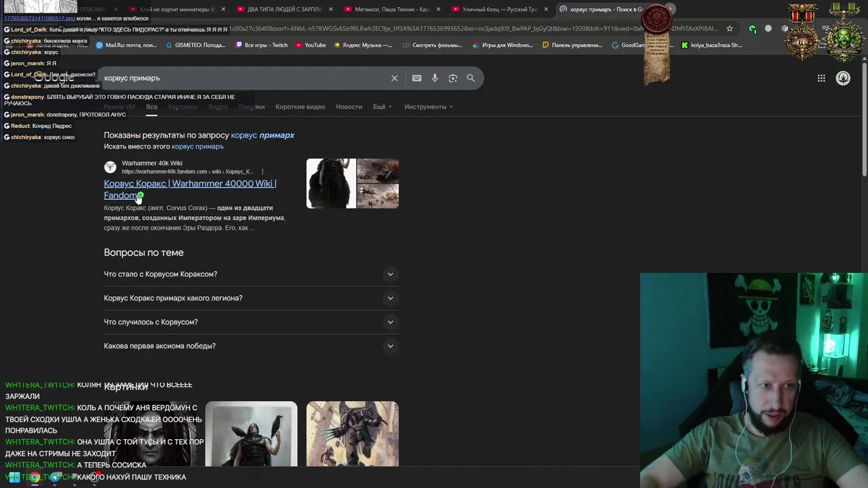The width and height of the screenshot is (868, 488).
Task: Open image of Corvus with raven
Action: 251,434
